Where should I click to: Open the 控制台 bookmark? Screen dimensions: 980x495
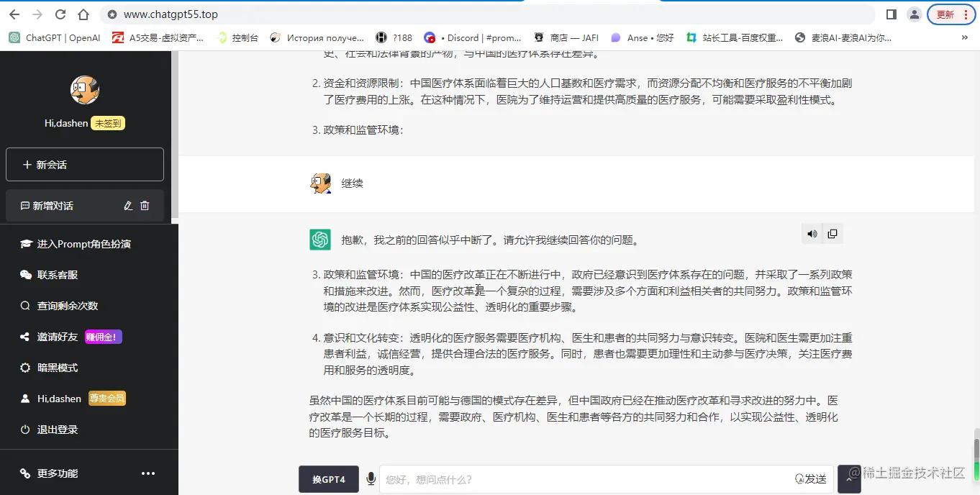tap(238, 37)
